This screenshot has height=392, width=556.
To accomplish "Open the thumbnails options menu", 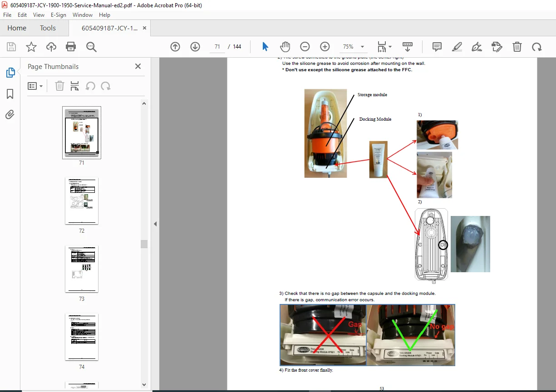I will tap(35, 86).
